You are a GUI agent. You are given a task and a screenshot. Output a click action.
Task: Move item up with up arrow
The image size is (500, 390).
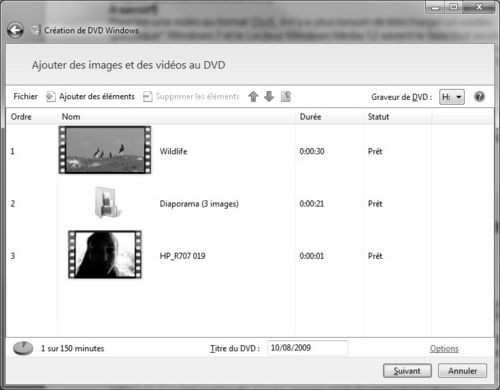click(253, 97)
